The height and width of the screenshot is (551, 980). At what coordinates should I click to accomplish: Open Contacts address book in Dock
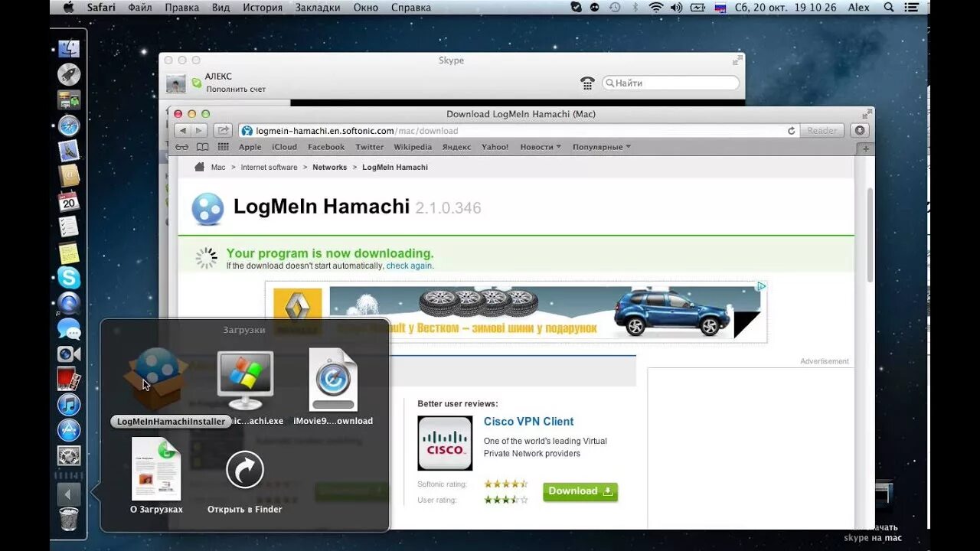coord(69,176)
